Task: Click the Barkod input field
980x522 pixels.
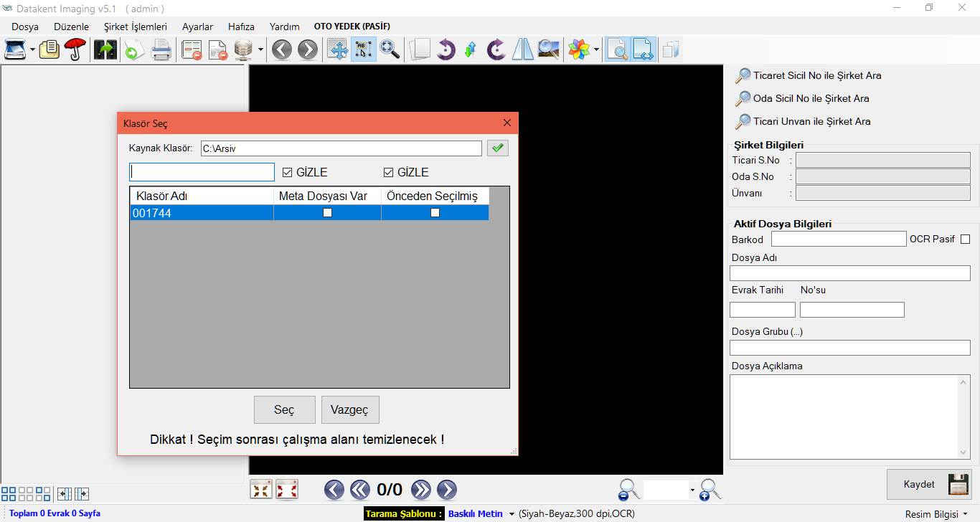Action: [x=838, y=239]
